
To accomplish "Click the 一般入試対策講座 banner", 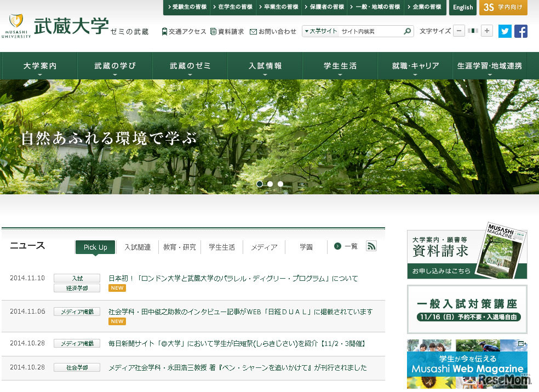I will (x=466, y=309).
